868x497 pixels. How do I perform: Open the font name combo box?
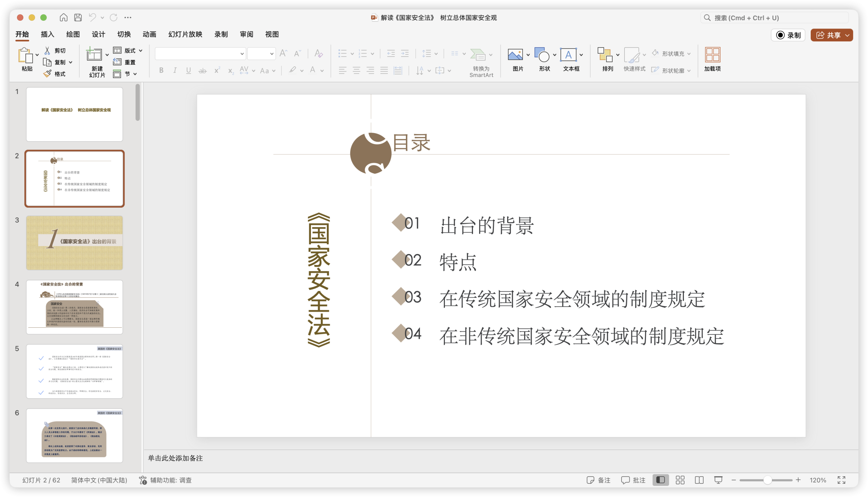point(200,54)
